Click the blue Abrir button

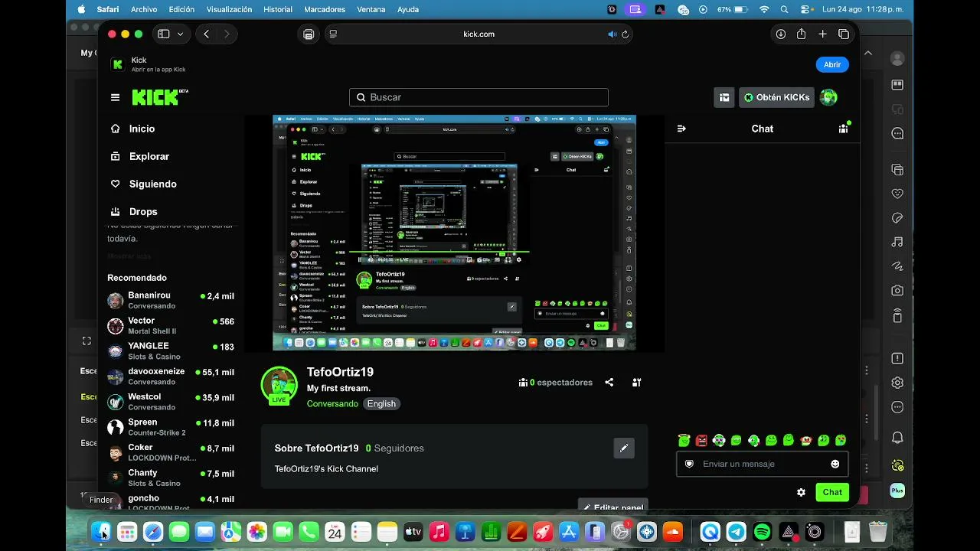click(x=832, y=65)
